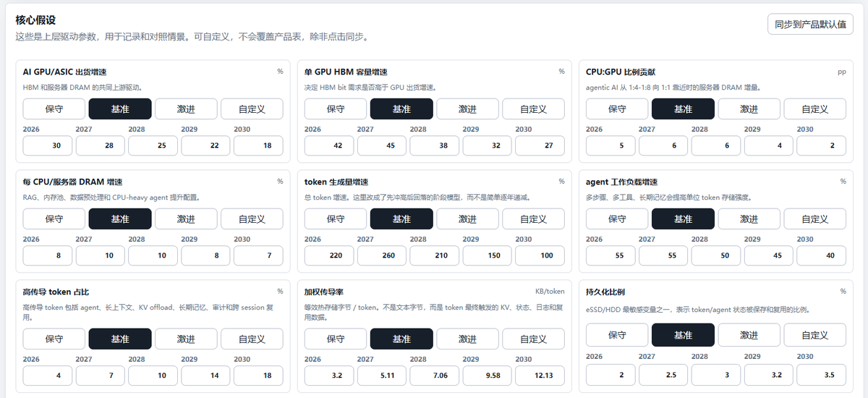868x398 pixels.
Task: Edit 2030 value 7 in 每 CPU/服务器 DRAM 增速
Action: [258, 255]
